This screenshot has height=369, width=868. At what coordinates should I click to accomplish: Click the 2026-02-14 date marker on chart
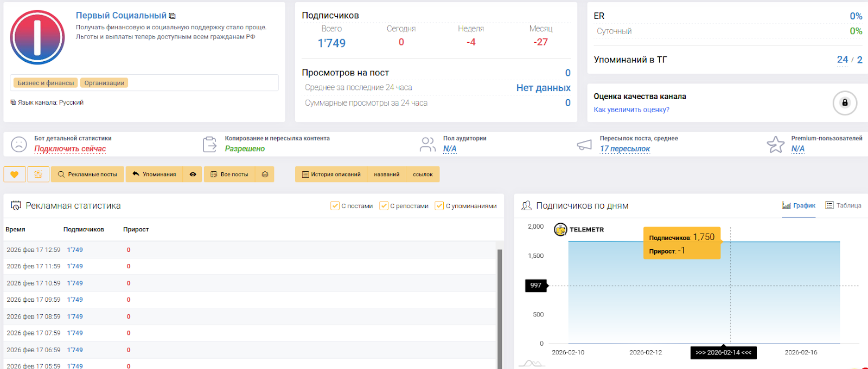click(x=723, y=353)
